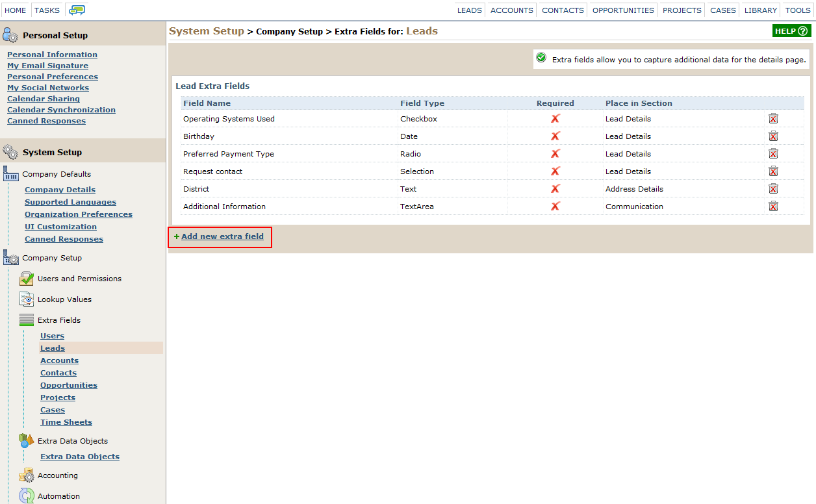Click the Company Defaults factory icon
This screenshot has width=816, height=504.
[11, 173]
